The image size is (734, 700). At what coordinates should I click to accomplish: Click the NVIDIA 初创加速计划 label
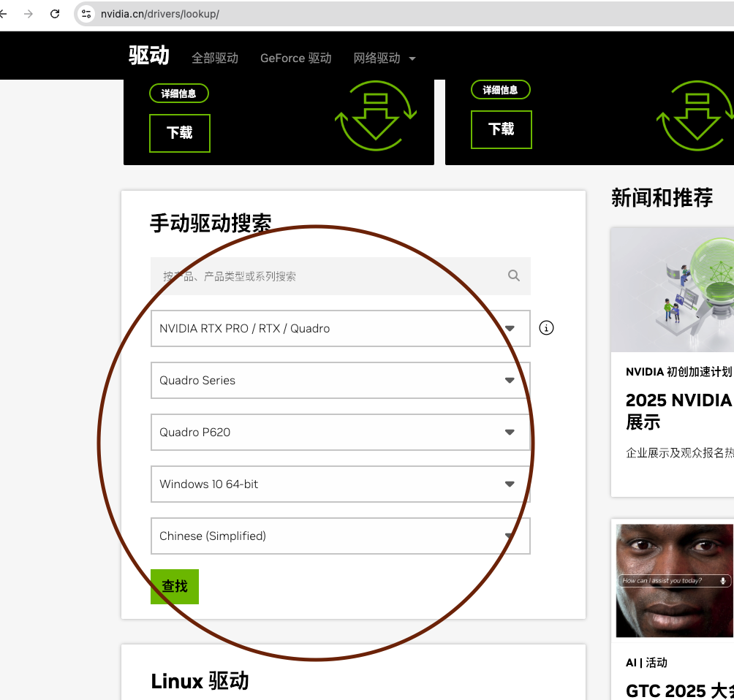tap(678, 372)
